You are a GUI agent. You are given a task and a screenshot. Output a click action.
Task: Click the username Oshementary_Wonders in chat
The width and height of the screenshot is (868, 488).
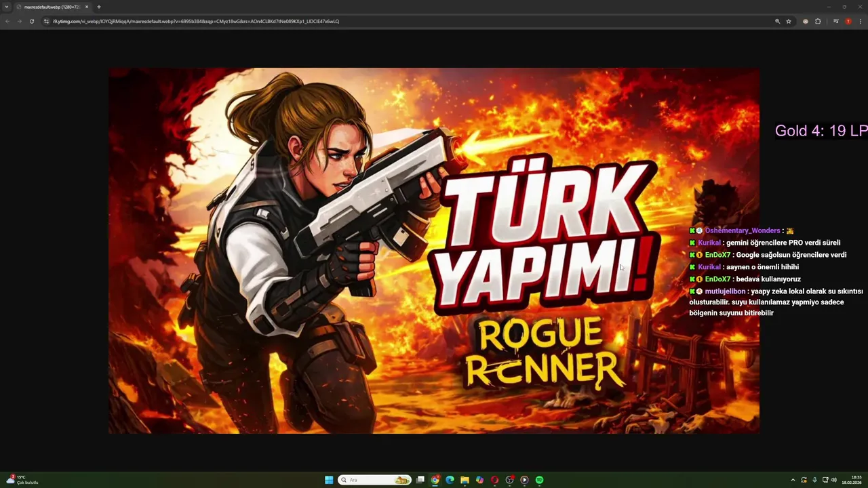click(x=743, y=230)
